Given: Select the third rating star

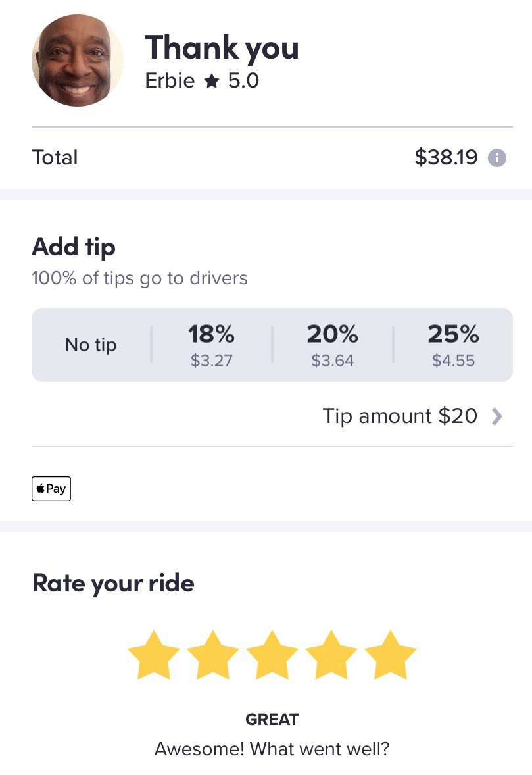Looking at the screenshot, I should (x=272, y=655).
